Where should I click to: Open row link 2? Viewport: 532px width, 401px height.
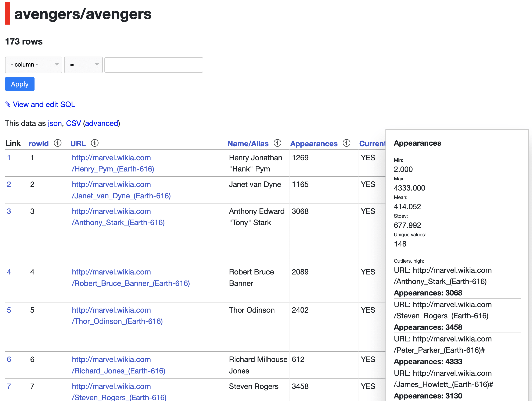point(9,184)
